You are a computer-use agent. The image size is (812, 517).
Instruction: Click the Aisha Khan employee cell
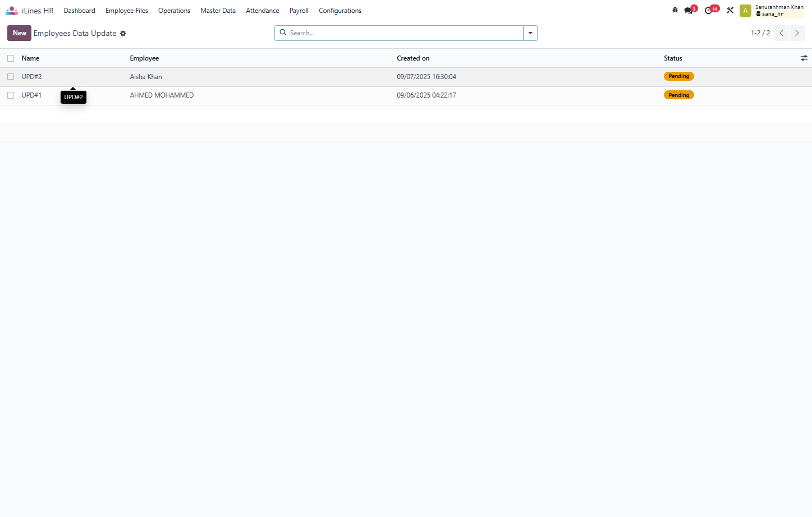click(146, 77)
